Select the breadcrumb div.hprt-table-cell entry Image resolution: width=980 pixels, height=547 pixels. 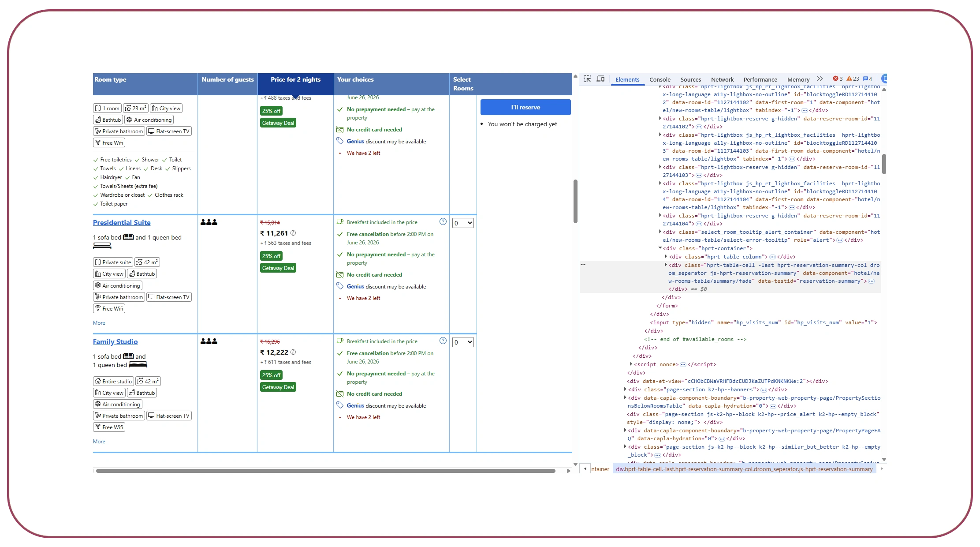(744, 469)
